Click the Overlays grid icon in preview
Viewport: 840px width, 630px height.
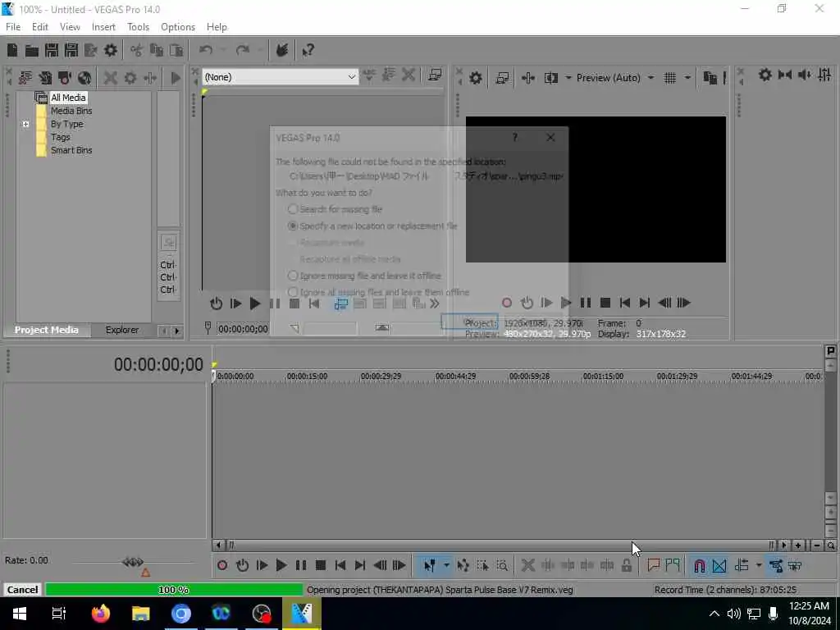click(669, 78)
